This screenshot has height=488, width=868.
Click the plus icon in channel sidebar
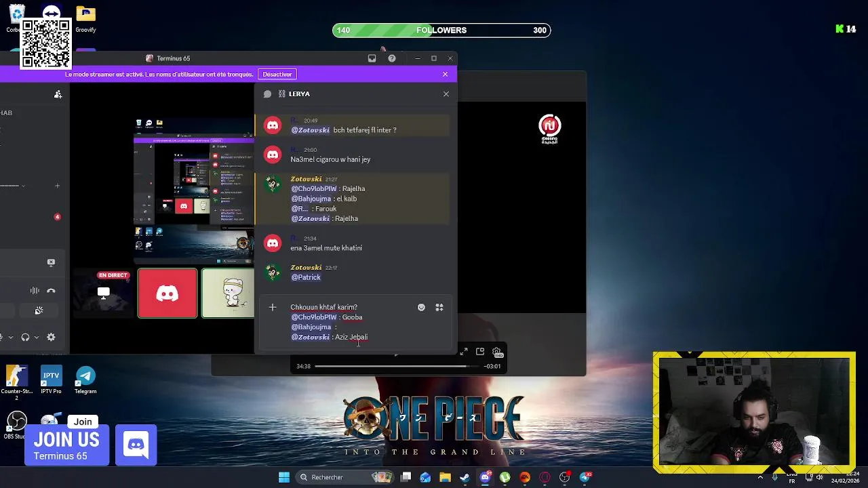pos(57,186)
